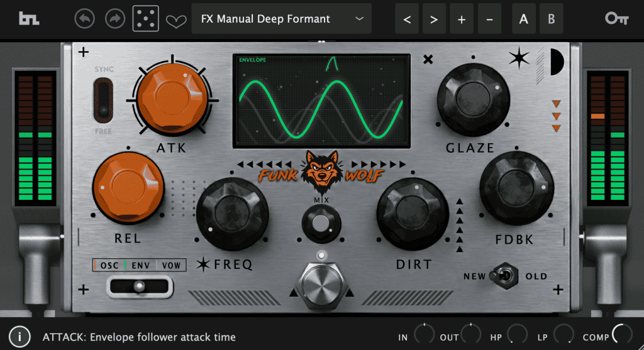This screenshot has width=644, height=350.
Task: Click the bottom-left plus corner icon
Action: click(x=84, y=290)
